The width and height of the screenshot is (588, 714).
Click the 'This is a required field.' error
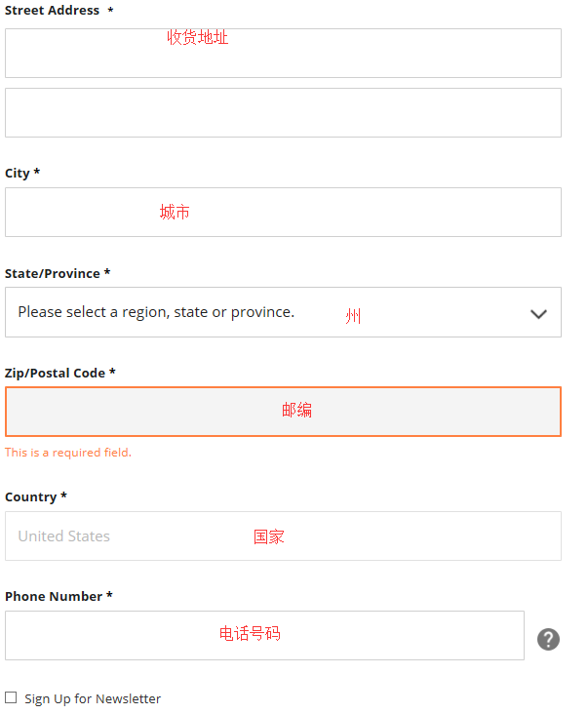tap(68, 453)
